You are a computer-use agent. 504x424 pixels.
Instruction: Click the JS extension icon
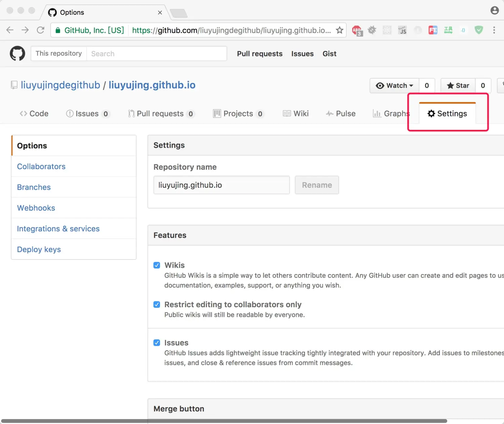(x=402, y=30)
